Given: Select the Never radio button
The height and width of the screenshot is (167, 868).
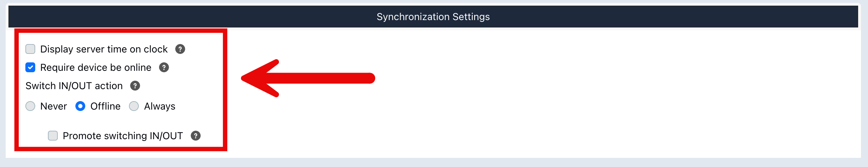Looking at the screenshot, I should click(x=30, y=106).
